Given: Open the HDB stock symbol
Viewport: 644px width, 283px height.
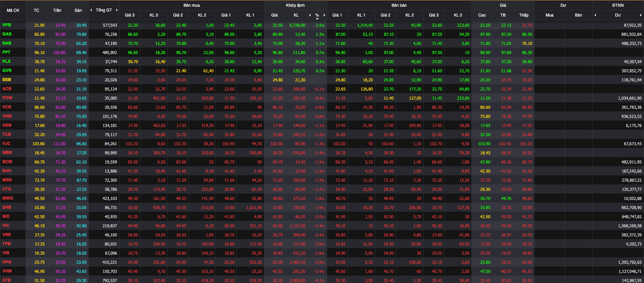Looking at the screenshot, I should pos(7,125).
